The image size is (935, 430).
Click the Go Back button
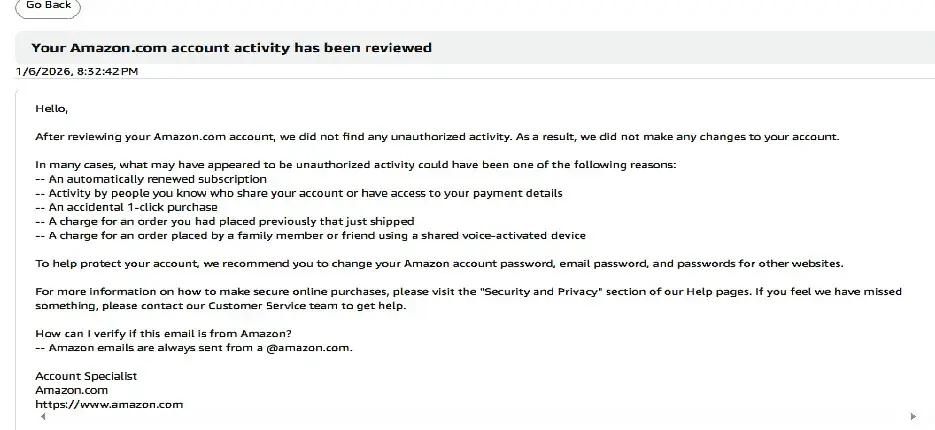pos(47,6)
